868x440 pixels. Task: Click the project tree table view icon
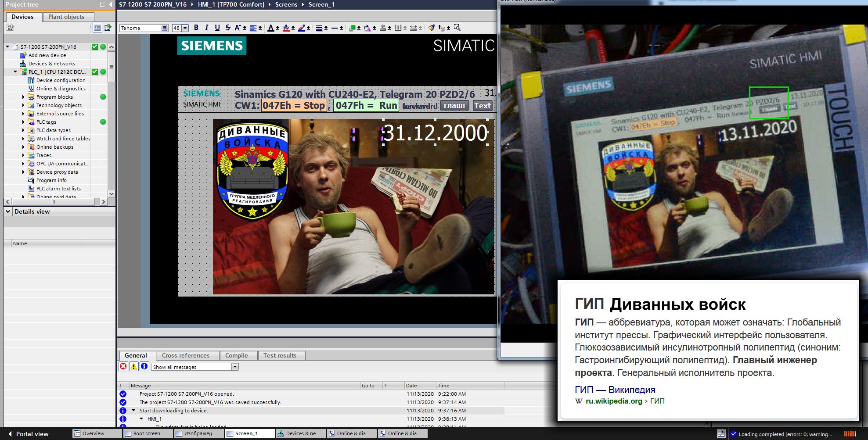97,28
